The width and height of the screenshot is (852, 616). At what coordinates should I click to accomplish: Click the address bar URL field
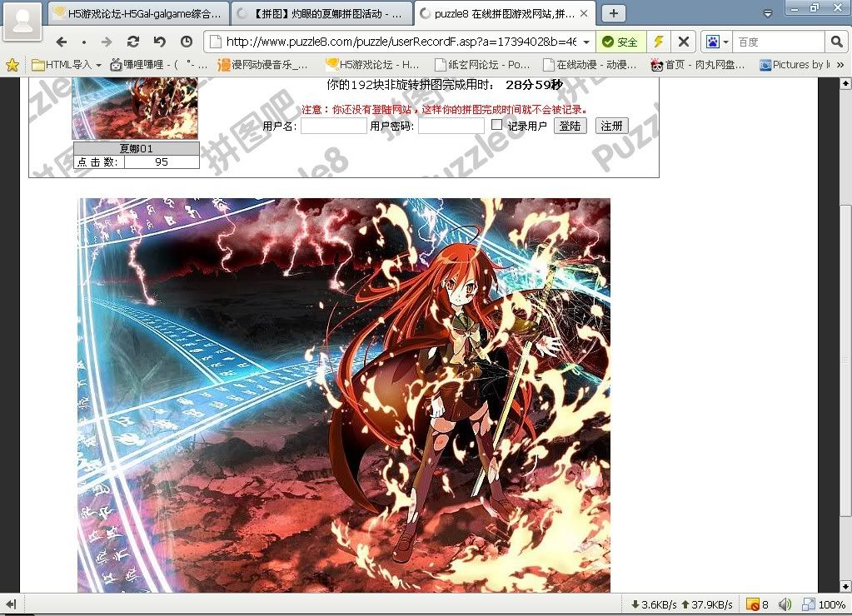click(401, 42)
